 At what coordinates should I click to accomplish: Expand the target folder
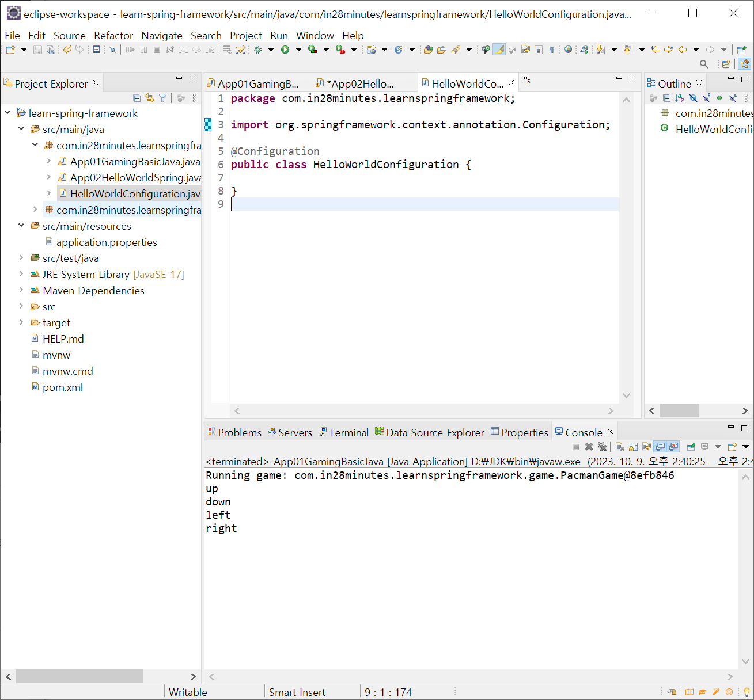(21, 322)
